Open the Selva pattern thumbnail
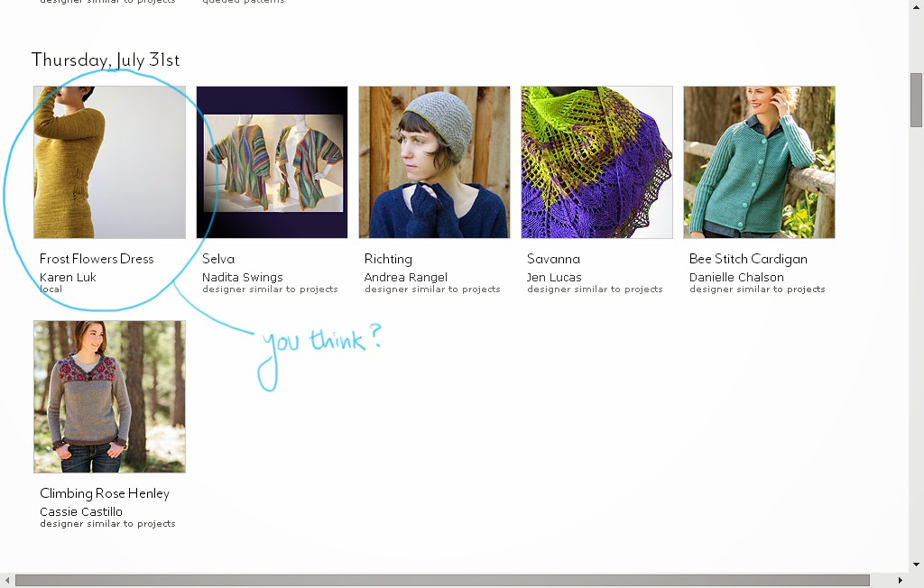 point(272,162)
